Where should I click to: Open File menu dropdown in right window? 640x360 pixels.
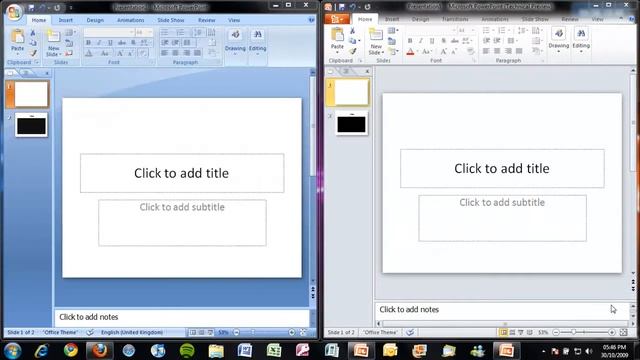point(337,19)
